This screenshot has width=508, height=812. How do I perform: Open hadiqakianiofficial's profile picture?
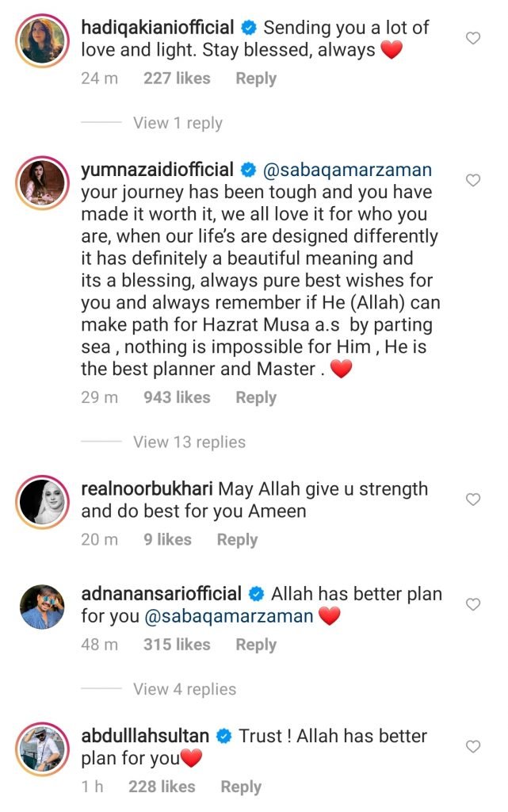tap(42, 40)
